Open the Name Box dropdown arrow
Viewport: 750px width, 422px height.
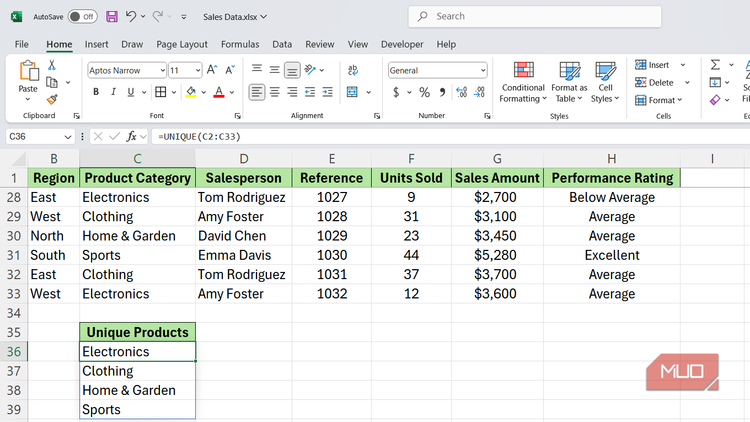(x=67, y=137)
